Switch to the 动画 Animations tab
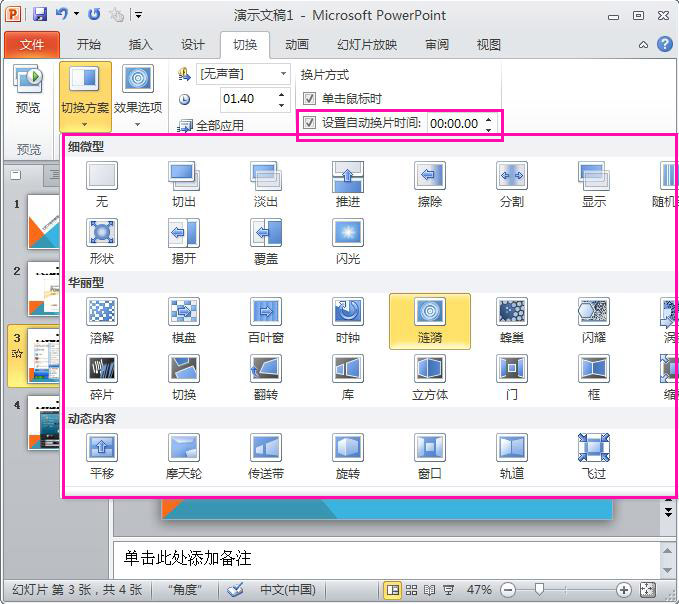679x604 pixels. tap(297, 45)
